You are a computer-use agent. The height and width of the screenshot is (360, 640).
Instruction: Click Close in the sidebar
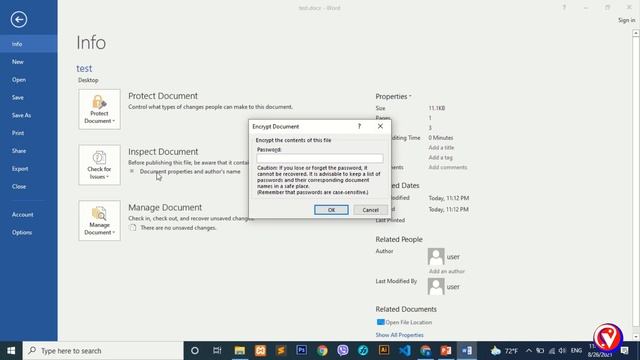point(29,186)
